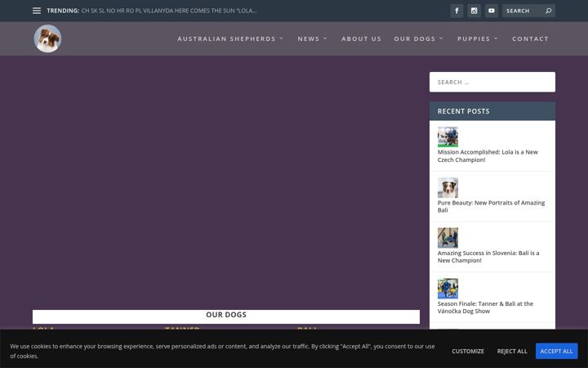Open the Australian Shepherds menu item
Screen dimensions: 588x368
(x=226, y=38)
